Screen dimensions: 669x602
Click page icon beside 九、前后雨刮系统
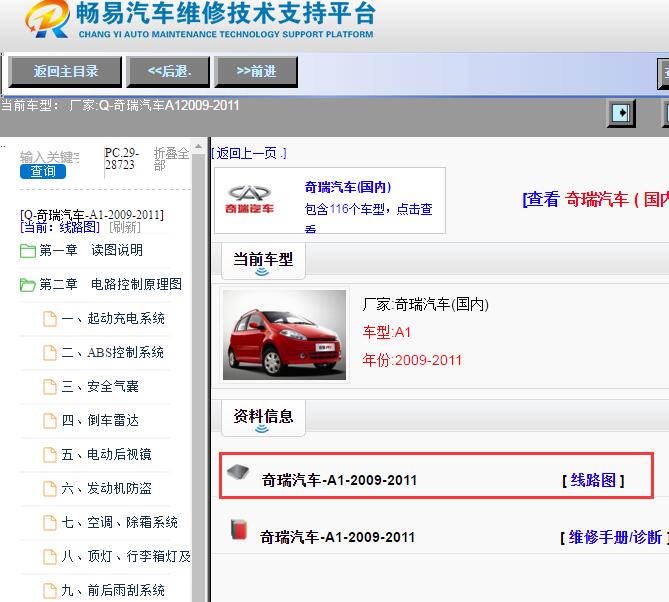tap(50, 590)
